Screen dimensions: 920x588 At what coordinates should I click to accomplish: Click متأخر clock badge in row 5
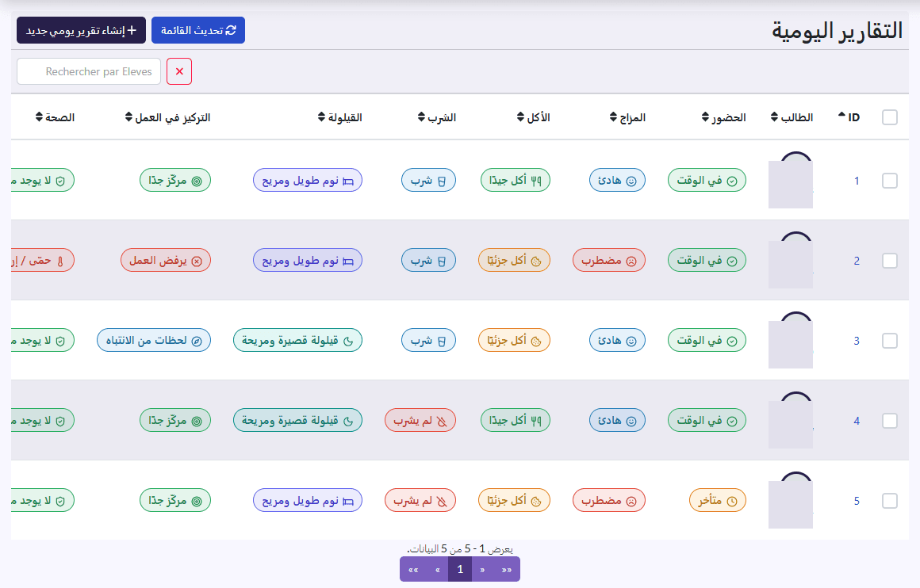[717, 501]
